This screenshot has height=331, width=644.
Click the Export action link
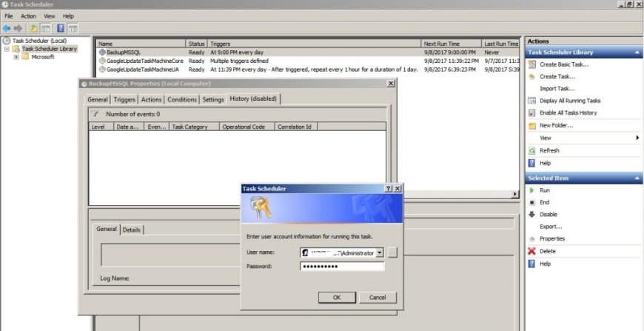551,227
